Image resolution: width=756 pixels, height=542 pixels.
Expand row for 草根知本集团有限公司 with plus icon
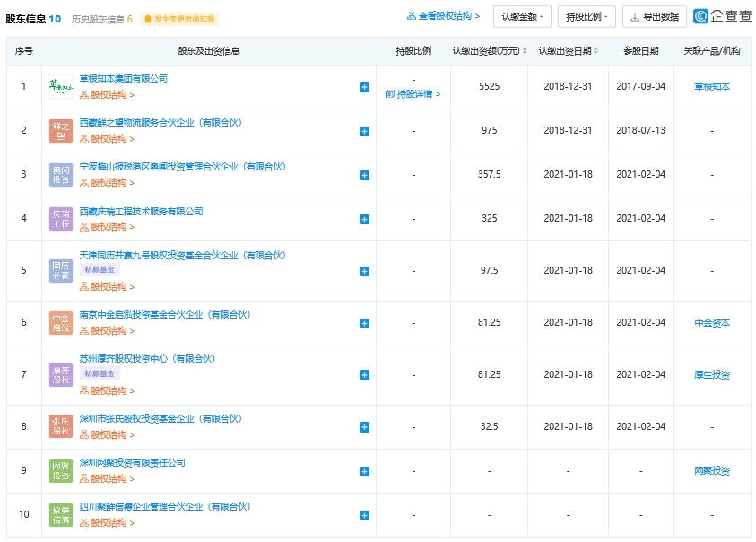364,87
